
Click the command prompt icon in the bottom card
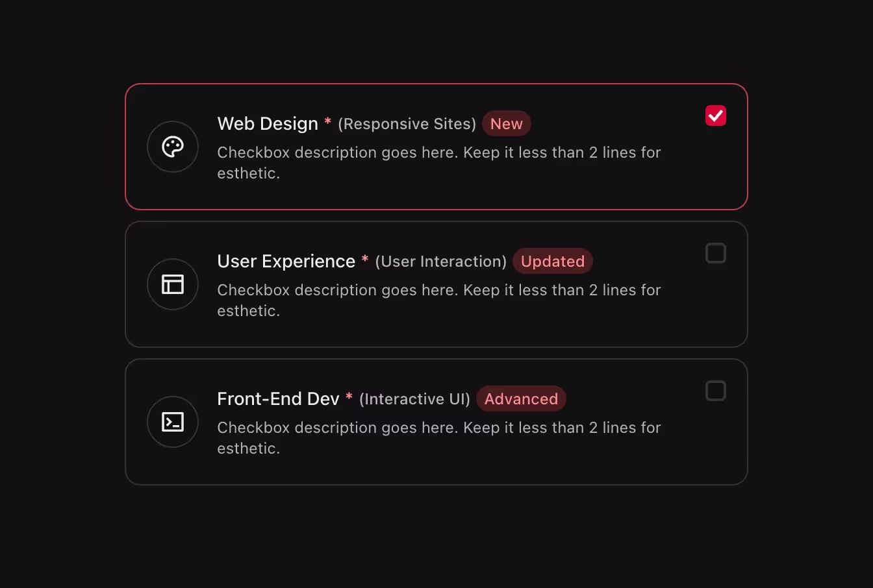tap(173, 422)
